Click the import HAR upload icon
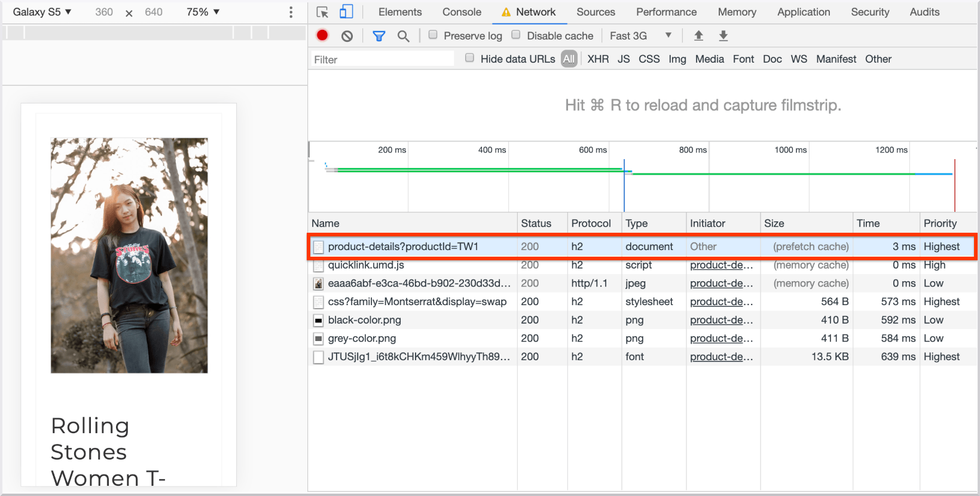Screen dimensions: 980x496 tap(698, 36)
